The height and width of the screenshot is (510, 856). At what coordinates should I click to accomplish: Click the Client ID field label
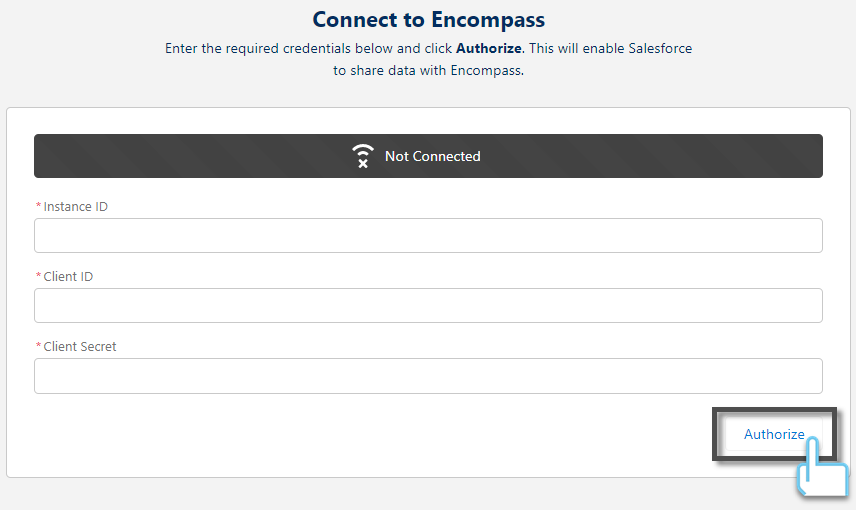pyautogui.click(x=68, y=276)
